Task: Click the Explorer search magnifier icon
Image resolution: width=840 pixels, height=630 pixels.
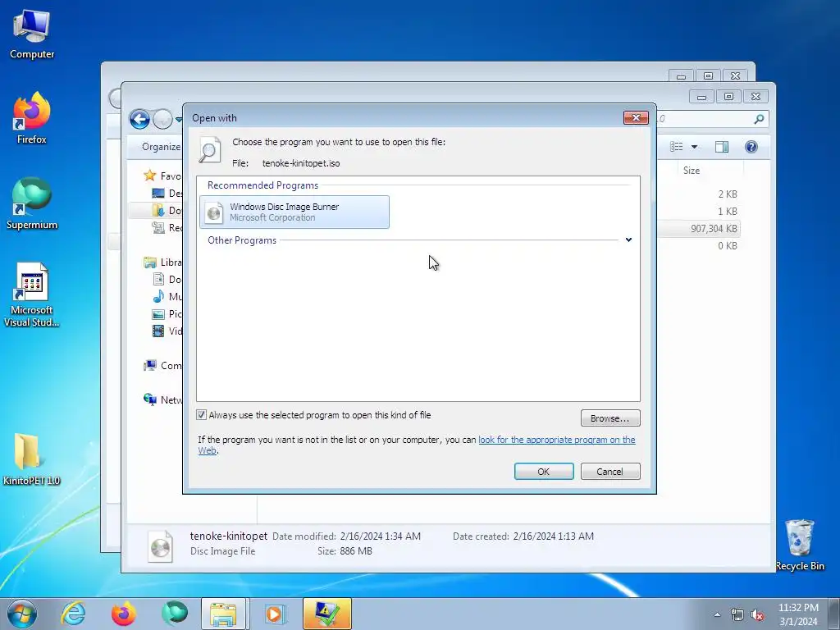Action: (759, 119)
